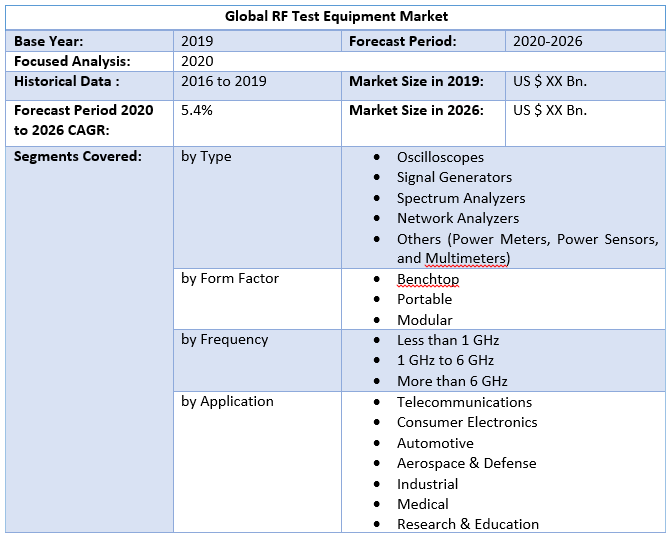Image resolution: width=672 pixels, height=542 pixels.
Task: Click the 'Forecast Period:' header cell
Action: [x=402, y=41]
